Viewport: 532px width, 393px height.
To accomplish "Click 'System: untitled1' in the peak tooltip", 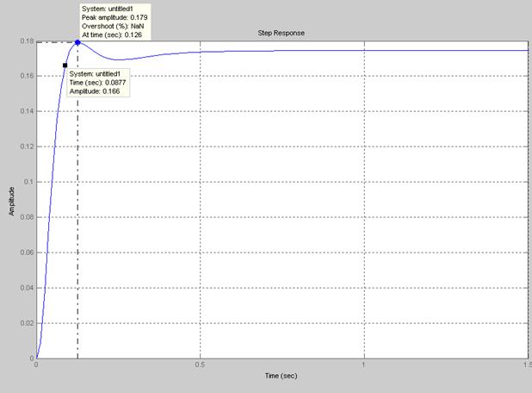I will (x=108, y=9).
